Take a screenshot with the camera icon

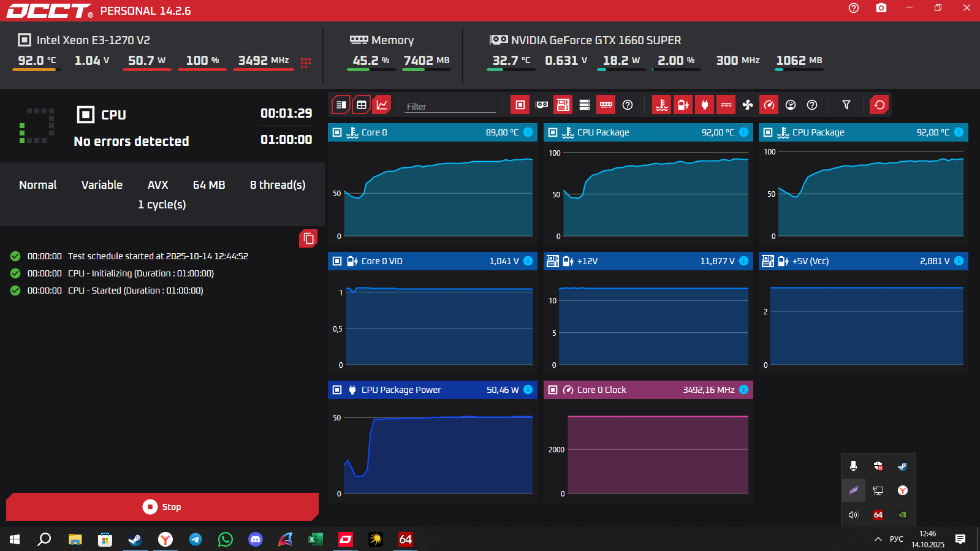pyautogui.click(x=881, y=8)
